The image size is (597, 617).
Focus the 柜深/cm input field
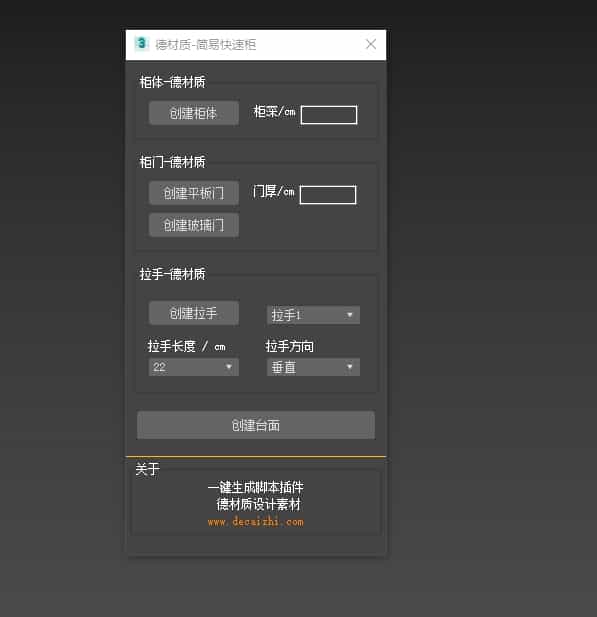pos(329,115)
